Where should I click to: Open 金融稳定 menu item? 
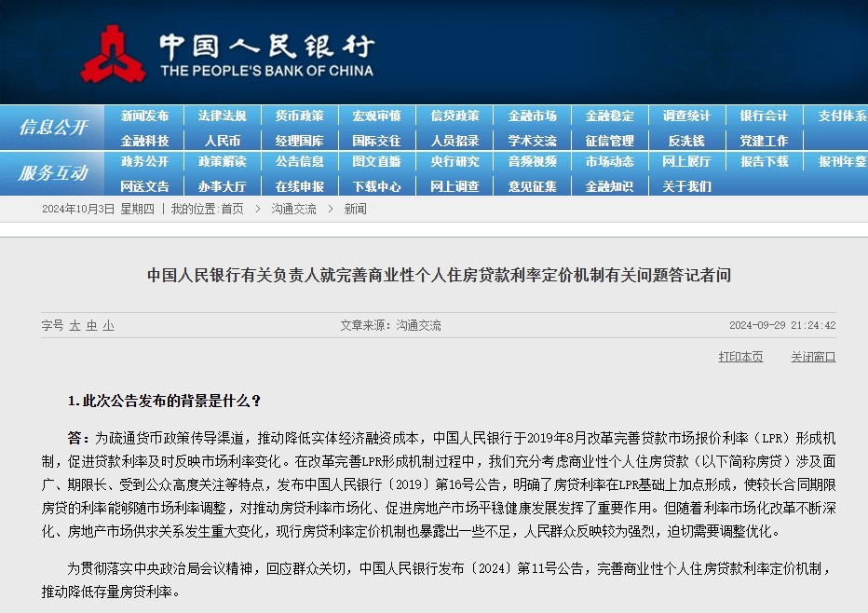[x=609, y=116]
